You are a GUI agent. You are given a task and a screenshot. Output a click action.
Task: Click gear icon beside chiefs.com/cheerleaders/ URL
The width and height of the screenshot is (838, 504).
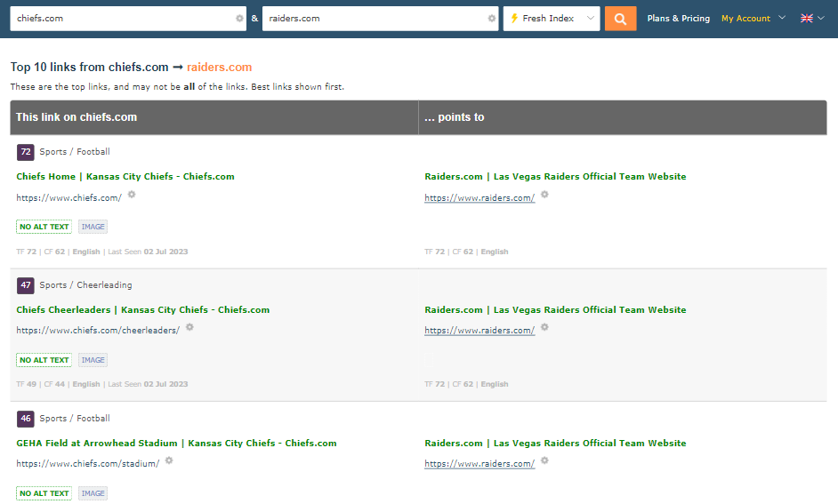coord(189,328)
